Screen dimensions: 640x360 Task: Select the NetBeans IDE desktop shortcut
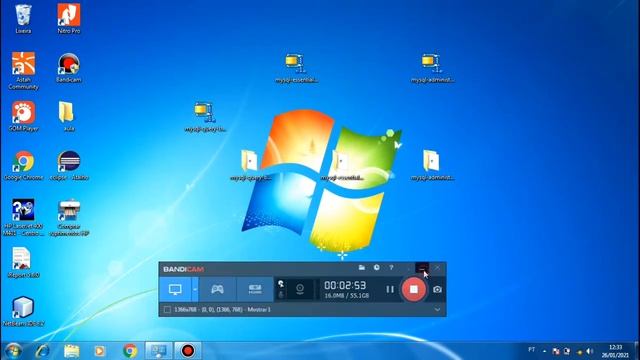(x=23, y=311)
